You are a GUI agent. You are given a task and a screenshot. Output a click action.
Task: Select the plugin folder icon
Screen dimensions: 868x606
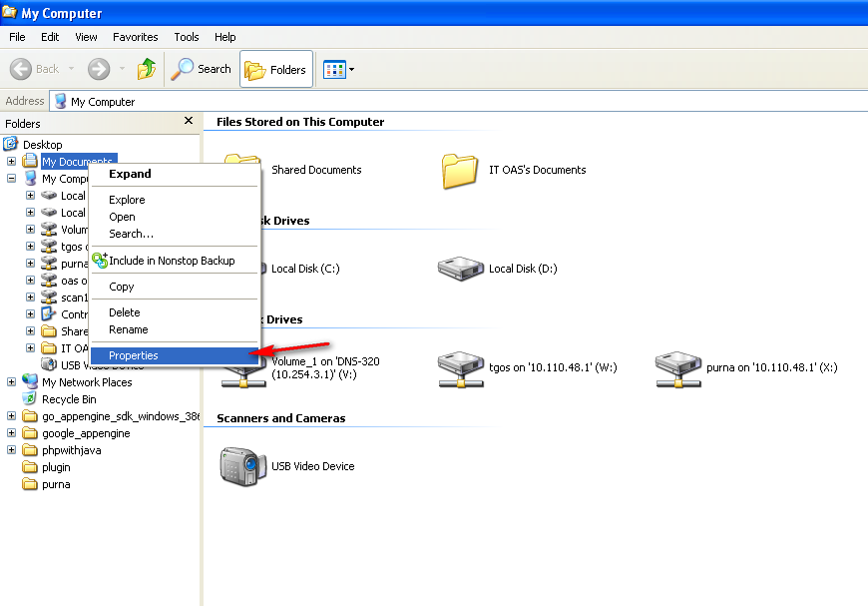tap(30, 467)
